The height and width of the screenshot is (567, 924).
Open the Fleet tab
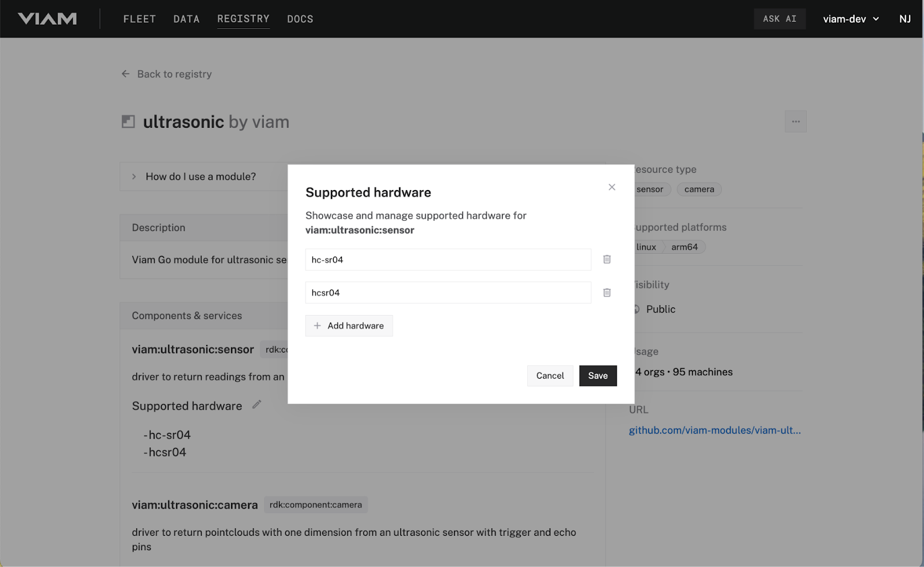click(140, 19)
